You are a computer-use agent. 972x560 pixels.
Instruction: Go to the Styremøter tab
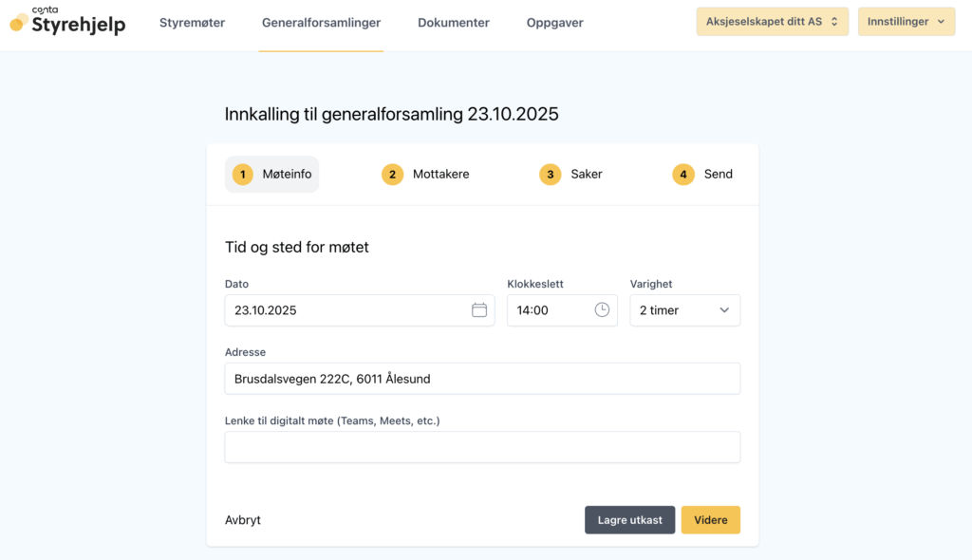pyautogui.click(x=192, y=23)
